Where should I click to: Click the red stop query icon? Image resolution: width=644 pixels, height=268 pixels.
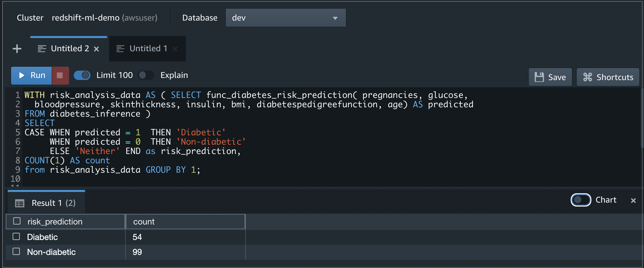[60, 75]
